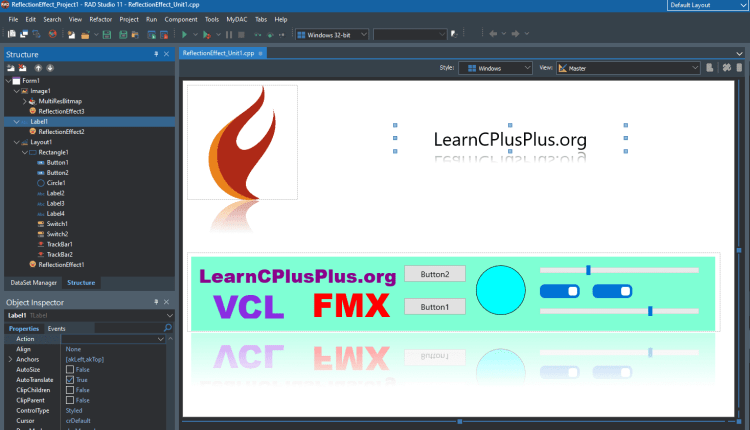Toggle the ClipChildren checkbox
The height and width of the screenshot is (430, 750).
(70, 390)
